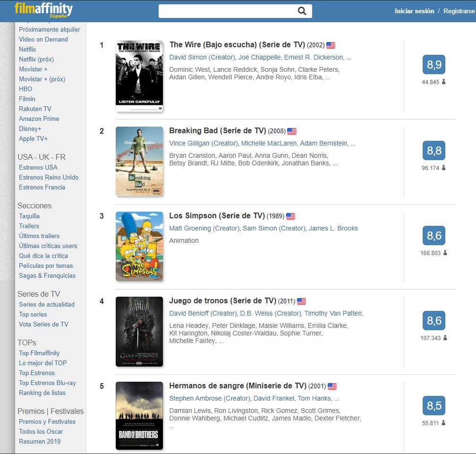Image resolution: width=476 pixels, height=454 pixels.
Task: Click the 8,5 rating badge for Hermanos de sangre
Action: 433,406
